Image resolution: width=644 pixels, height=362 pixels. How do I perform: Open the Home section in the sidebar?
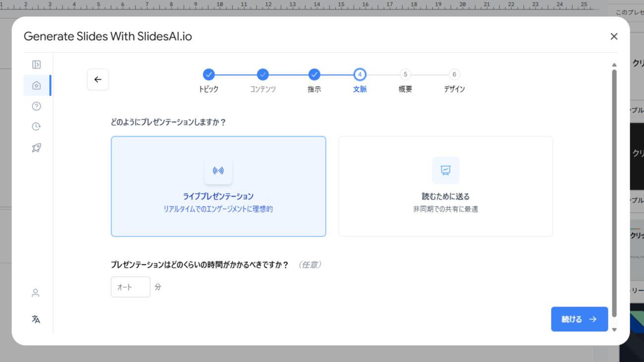[36, 85]
